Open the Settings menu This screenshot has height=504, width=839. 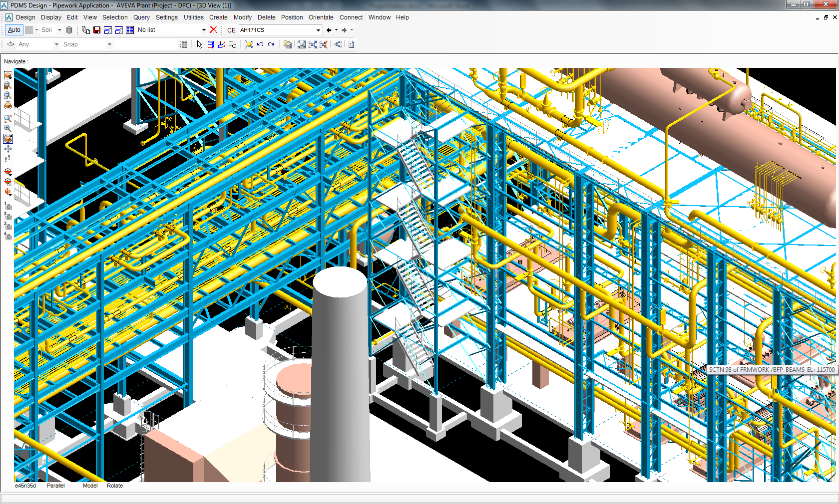167,17
